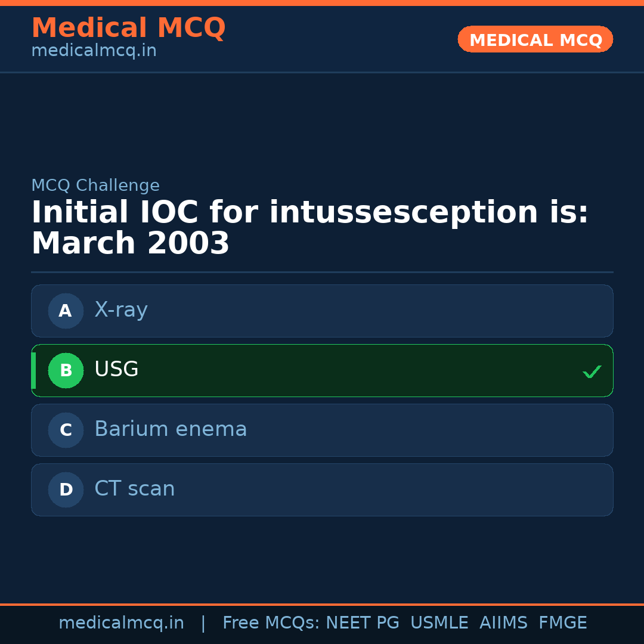Image resolution: width=644 pixels, height=644 pixels.
Task: Choose the CT scan answer
Action: [x=135, y=489]
